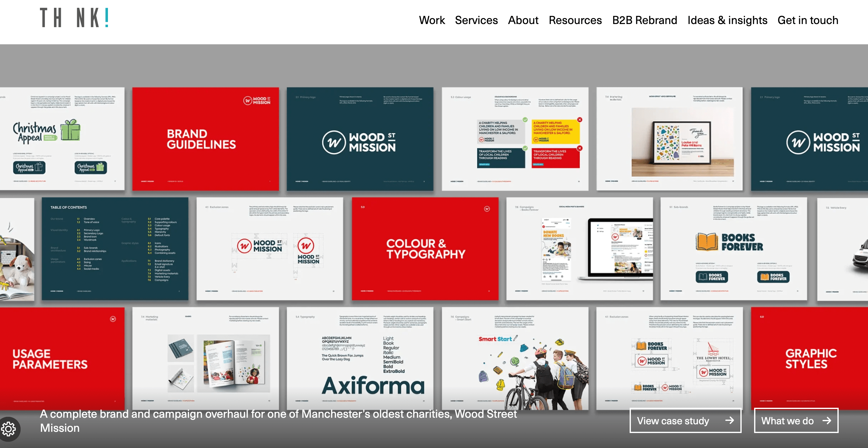
Task: Click arrow icon in View case study button
Action: (x=729, y=420)
